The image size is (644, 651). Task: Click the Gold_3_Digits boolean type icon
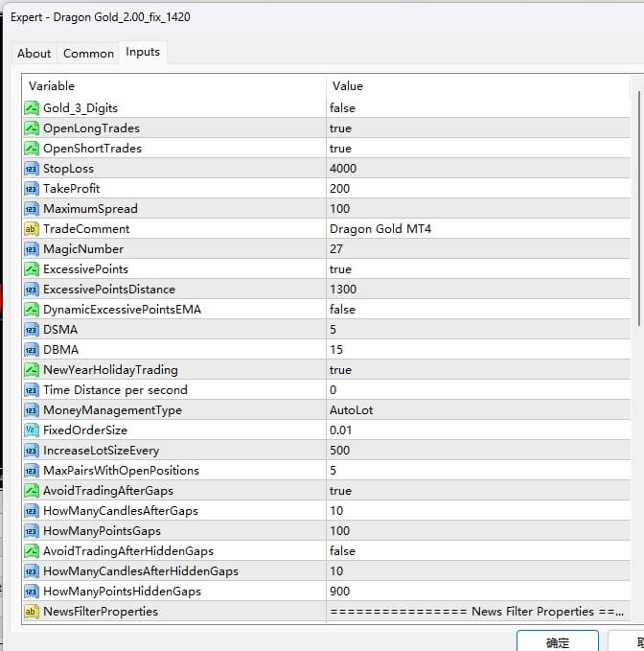32,108
